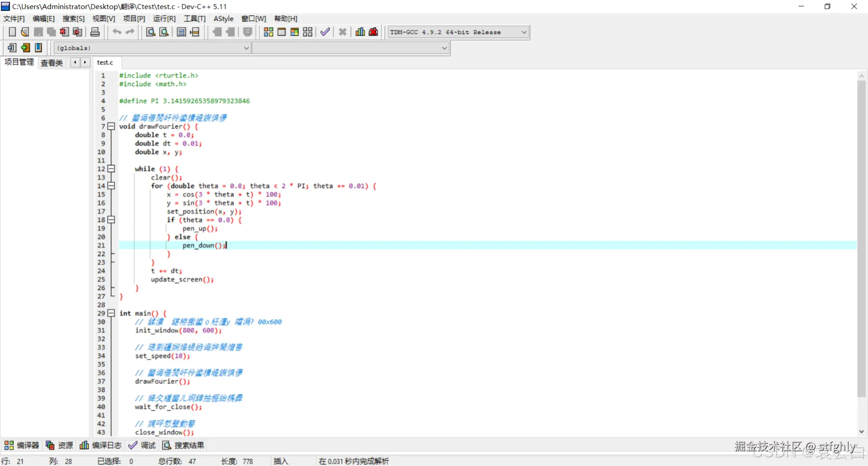Click the Toggle bookmark icon with green plus
The height and width of the screenshot is (466, 868).
(x=25, y=48)
